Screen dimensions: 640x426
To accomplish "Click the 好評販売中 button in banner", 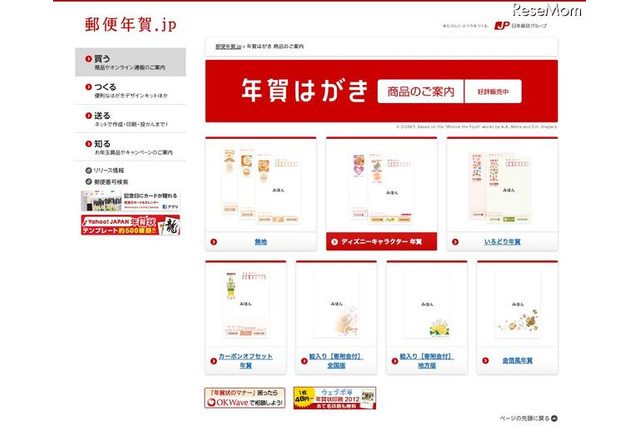I will pyautogui.click(x=493, y=91).
